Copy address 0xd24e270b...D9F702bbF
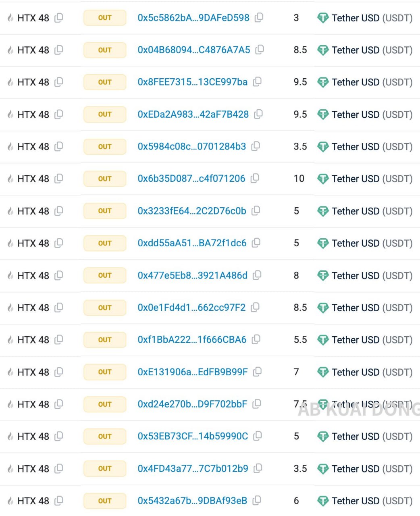420x516 pixels. [x=257, y=404]
